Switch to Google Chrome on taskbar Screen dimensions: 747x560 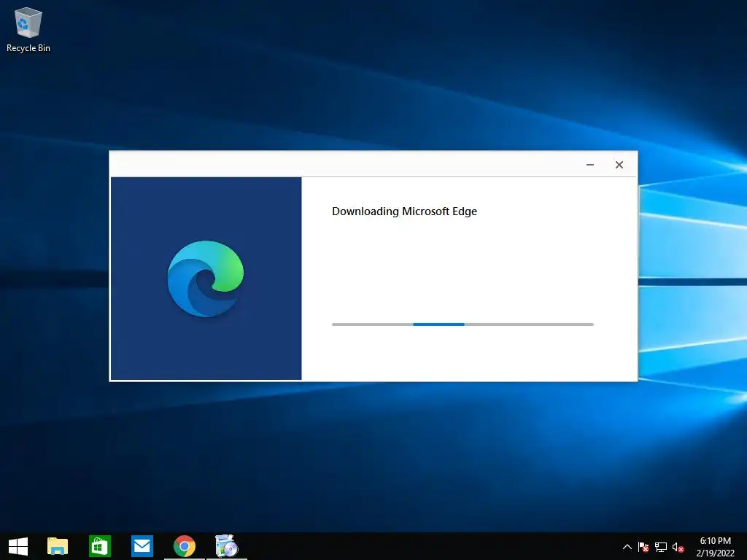(x=185, y=546)
